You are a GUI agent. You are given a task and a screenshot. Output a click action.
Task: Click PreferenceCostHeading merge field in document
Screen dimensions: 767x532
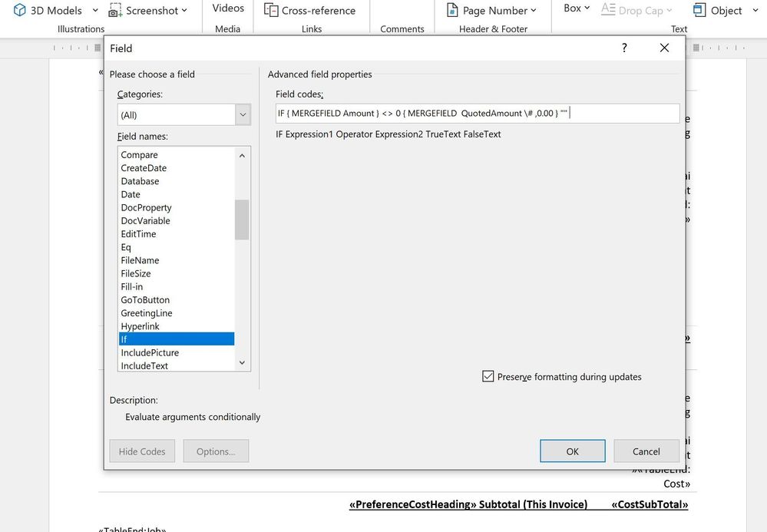[x=413, y=504]
